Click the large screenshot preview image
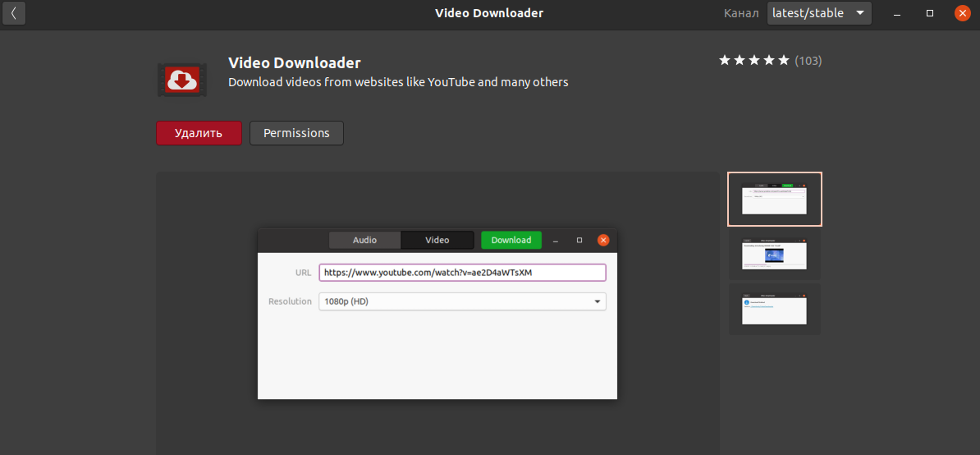The image size is (980, 455). (437, 314)
